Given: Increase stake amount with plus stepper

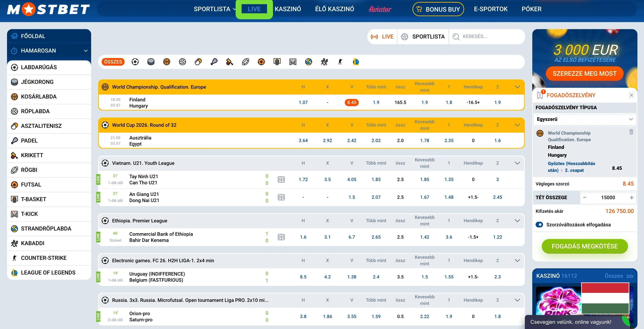Looking at the screenshot, I should [632, 198].
